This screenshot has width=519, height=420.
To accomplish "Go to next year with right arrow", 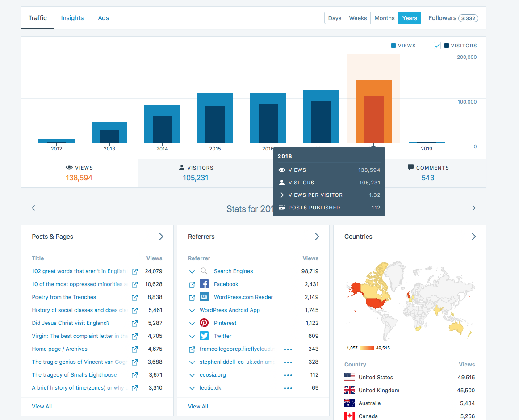I will coord(473,208).
